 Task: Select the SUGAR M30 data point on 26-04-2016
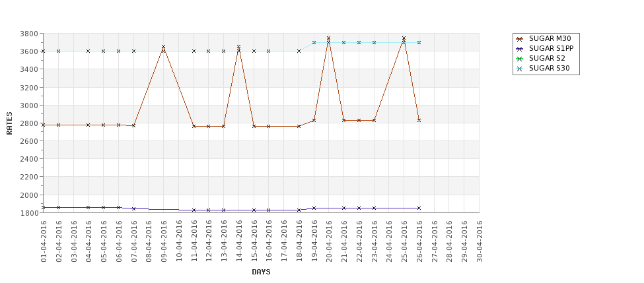pyautogui.click(x=419, y=120)
